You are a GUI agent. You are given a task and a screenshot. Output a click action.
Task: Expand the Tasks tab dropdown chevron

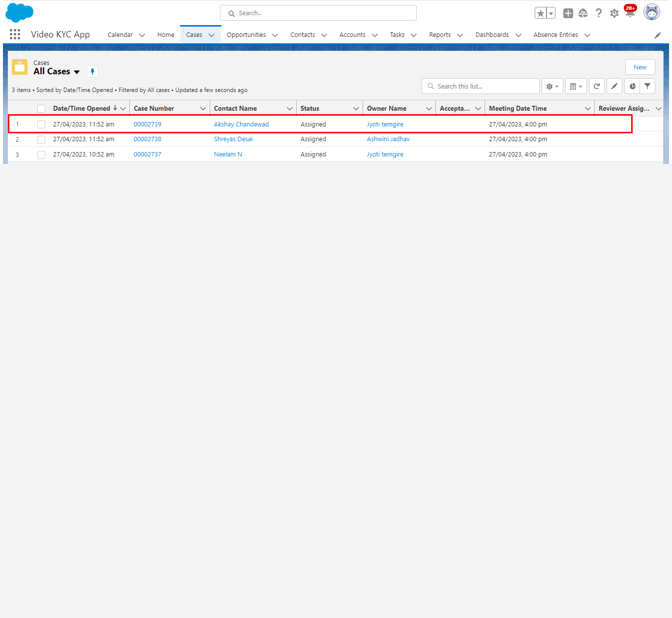pyautogui.click(x=414, y=35)
